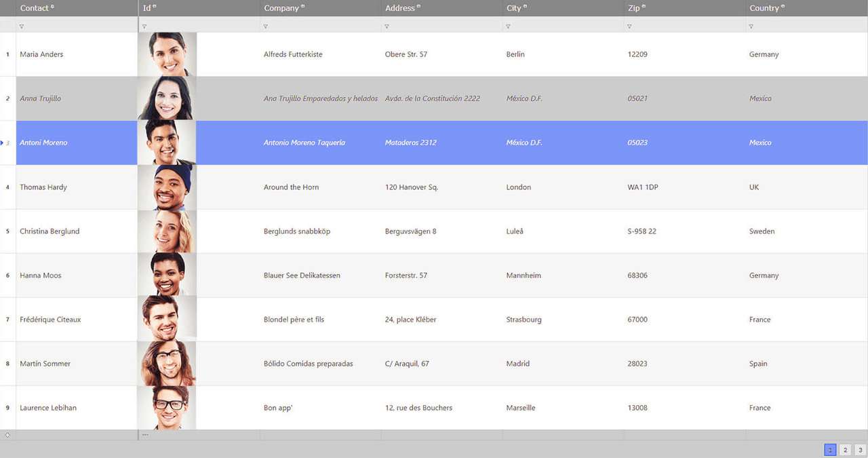Click "Alfreds Futterkiste" company cell
The height and width of the screenshot is (458, 868).
pos(293,54)
